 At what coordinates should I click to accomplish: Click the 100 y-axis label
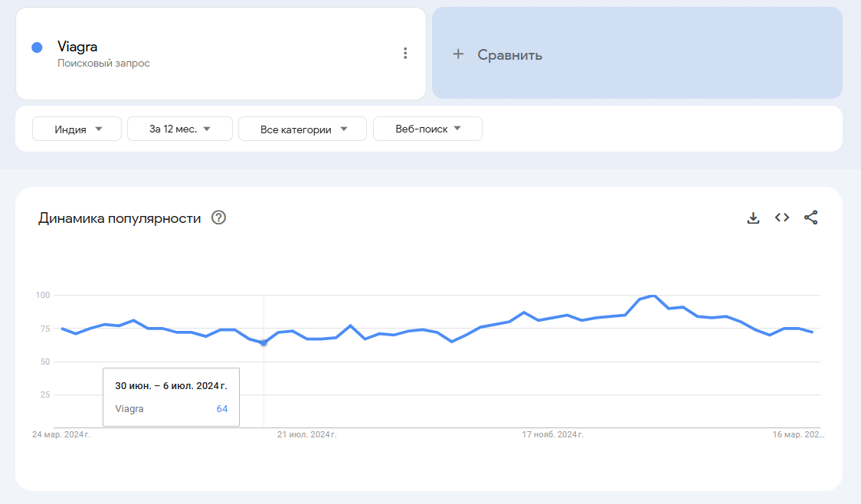[43, 296]
